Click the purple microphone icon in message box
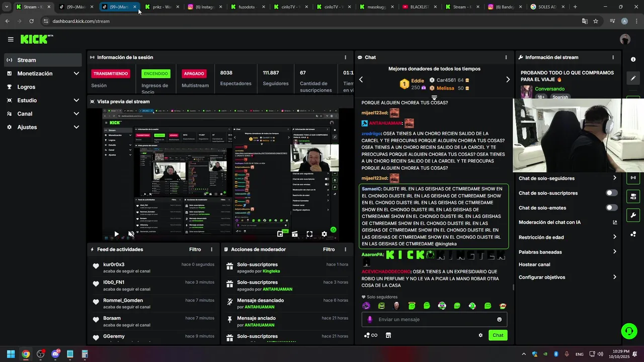Image resolution: width=644 pixels, height=362 pixels. [370, 319]
